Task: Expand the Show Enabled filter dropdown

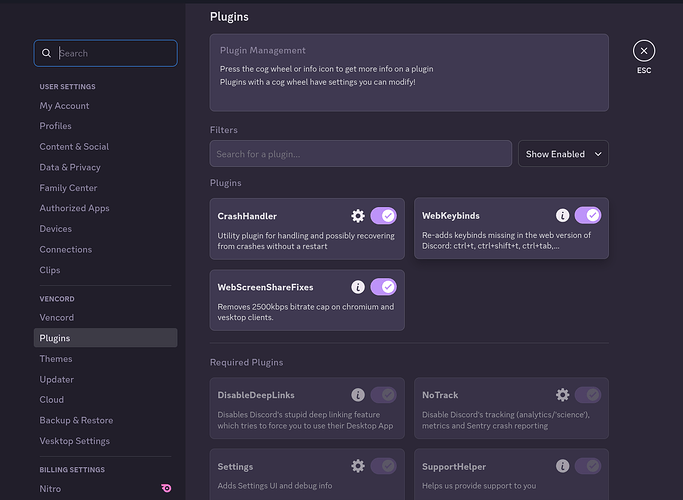Action: point(563,154)
